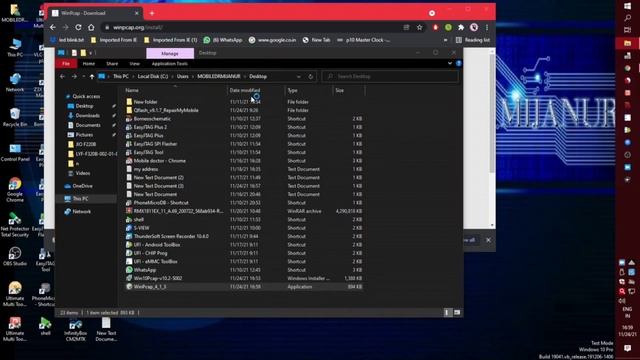Open the Home ribbon tab
Screen dimensions: 640x360
(89, 64)
